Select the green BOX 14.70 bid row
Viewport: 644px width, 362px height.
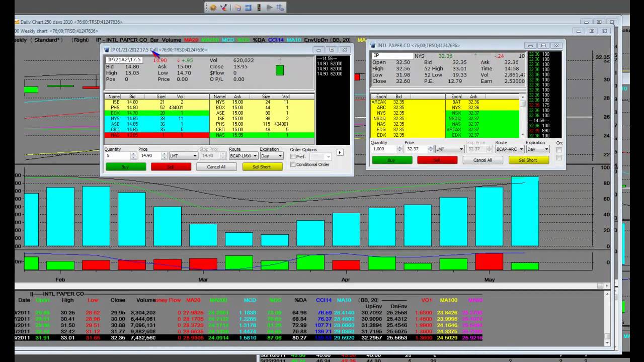(156, 113)
